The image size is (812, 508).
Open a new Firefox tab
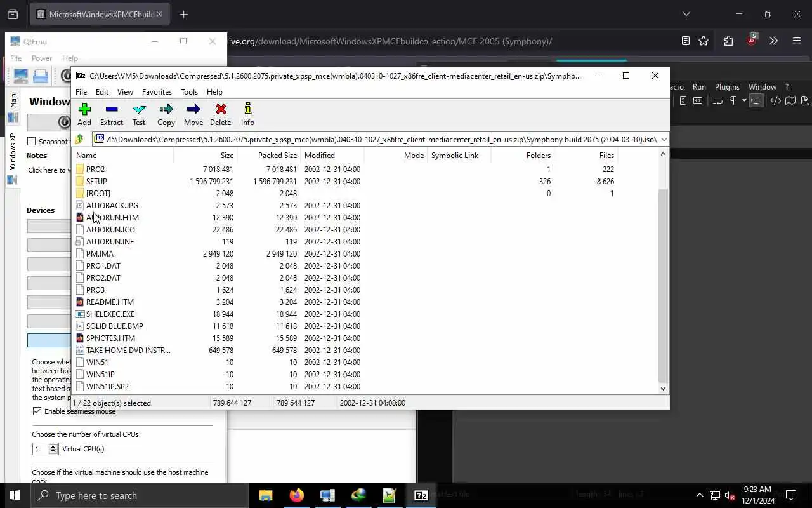click(x=183, y=14)
